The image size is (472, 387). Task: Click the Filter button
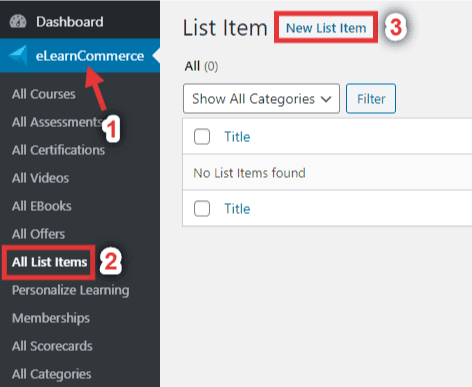[x=371, y=99]
